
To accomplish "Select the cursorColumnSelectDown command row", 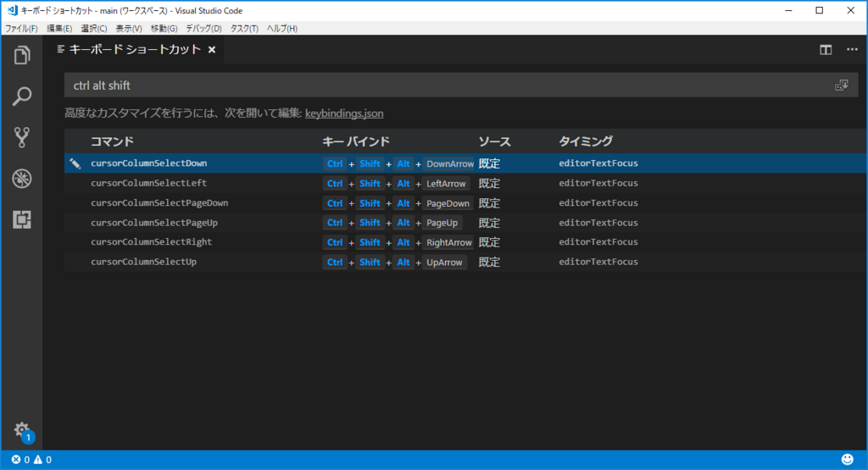I will pyautogui.click(x=465, y=163).
